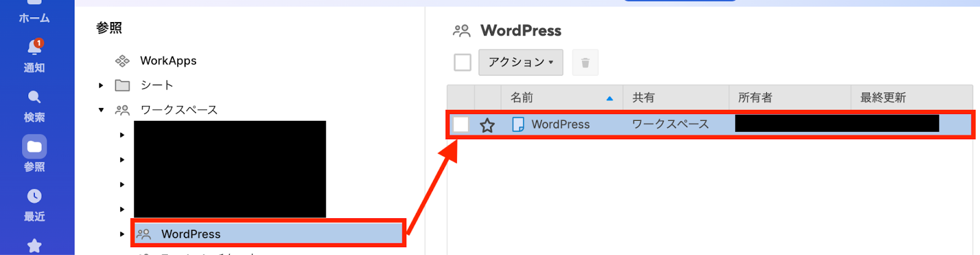980x255 pixels.
Task: Expand the second redacted workspace arrow
Action: [122, 159]
